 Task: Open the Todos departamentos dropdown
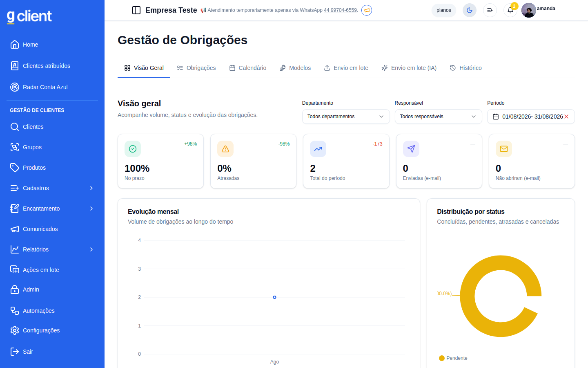(x=345, y=117)
